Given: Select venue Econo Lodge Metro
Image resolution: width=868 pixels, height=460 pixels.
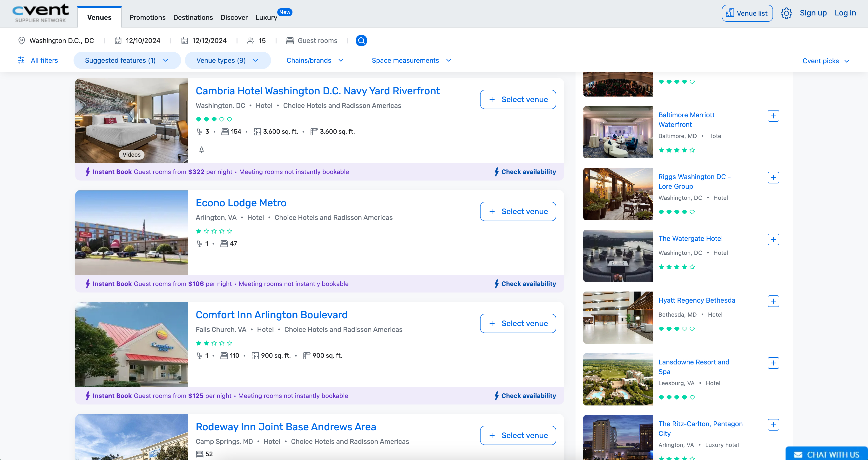Looking at the screenshot, I should [518, 211].
